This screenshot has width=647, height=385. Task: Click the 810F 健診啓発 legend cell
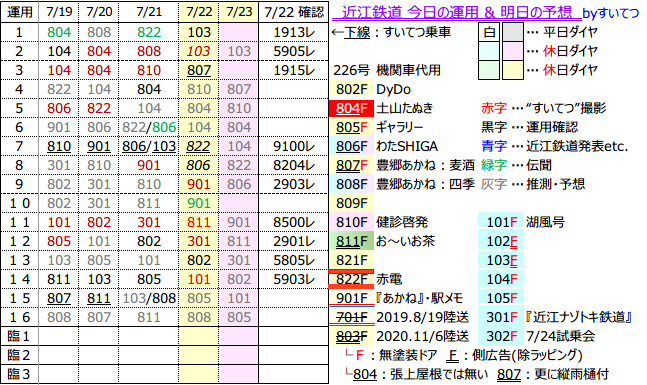(352, 222)
